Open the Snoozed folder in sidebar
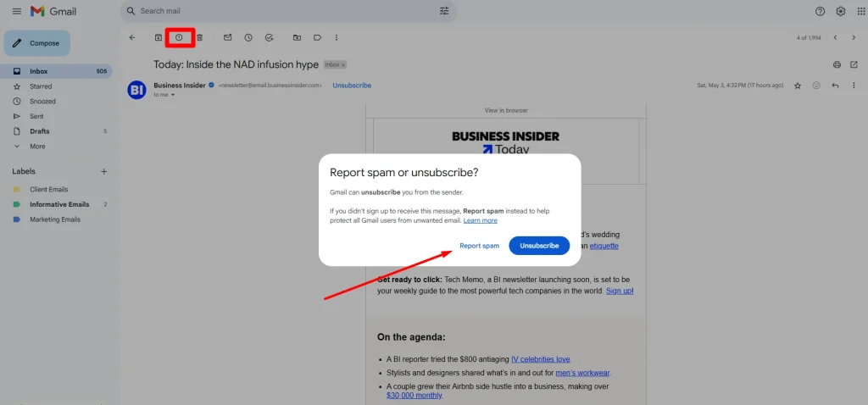Image resolution: width=868 pixels, height=405 pixels. point(42,102)
